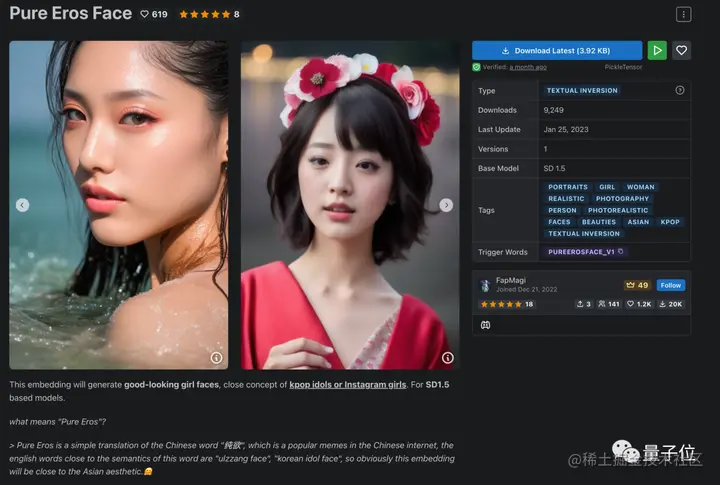Screen dimensions: 720x485
Task: Click the green run model play button
Action: tap(657, 51)
